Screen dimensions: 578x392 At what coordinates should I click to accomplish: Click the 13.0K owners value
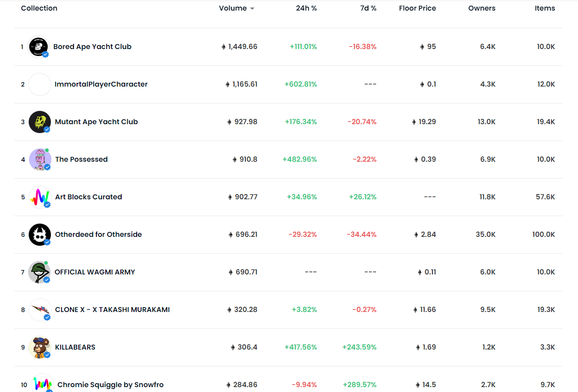pos(486,122)
